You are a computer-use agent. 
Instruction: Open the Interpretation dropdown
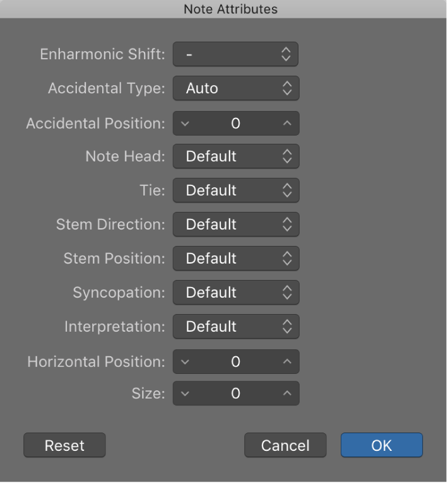(236, 327)
